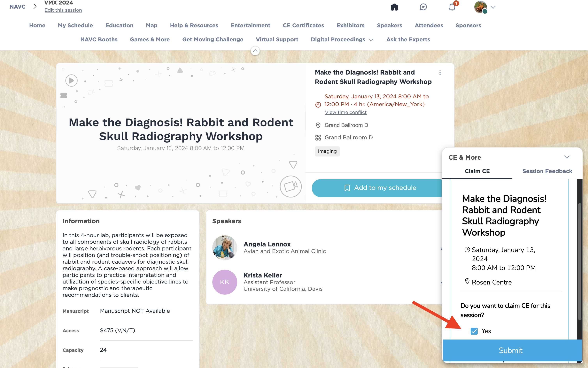Open the notifications bell
588x368 pixels.
click(452, 7)
